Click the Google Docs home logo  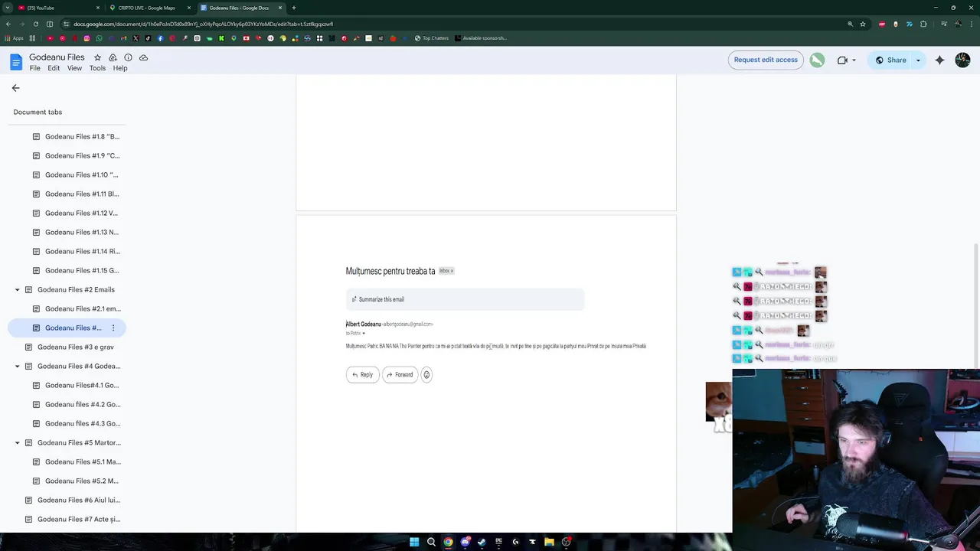(x=15, y=62)
